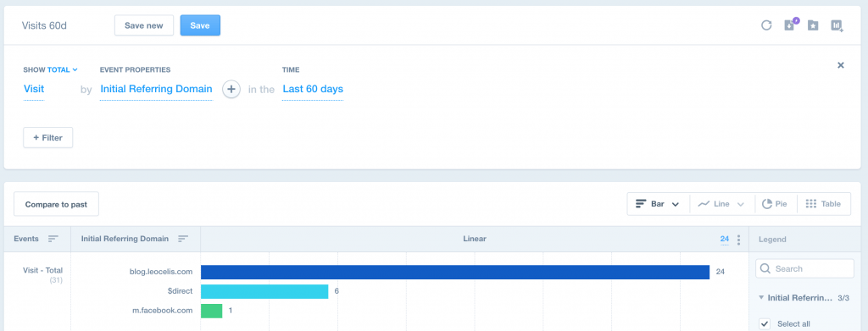Collapse Initial Referring legend group
This screenshot has height=331, width=868.
[x=762, y=298]
